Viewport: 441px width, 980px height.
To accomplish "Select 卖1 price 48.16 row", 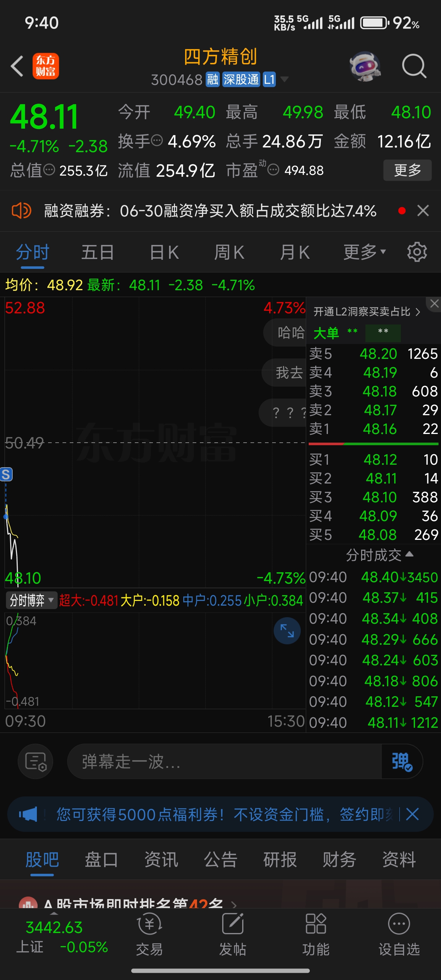I will pos(373,429).
